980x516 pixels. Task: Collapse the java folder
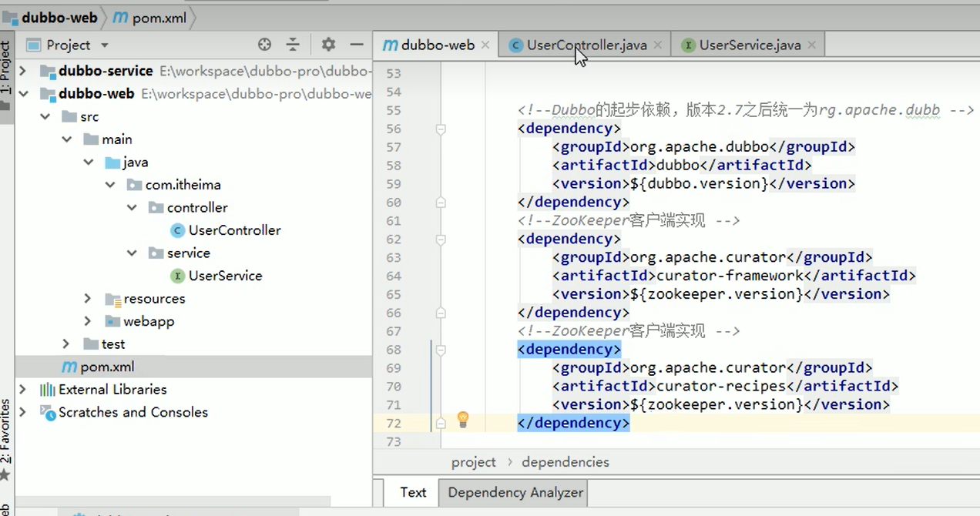[x=88, y=163]
